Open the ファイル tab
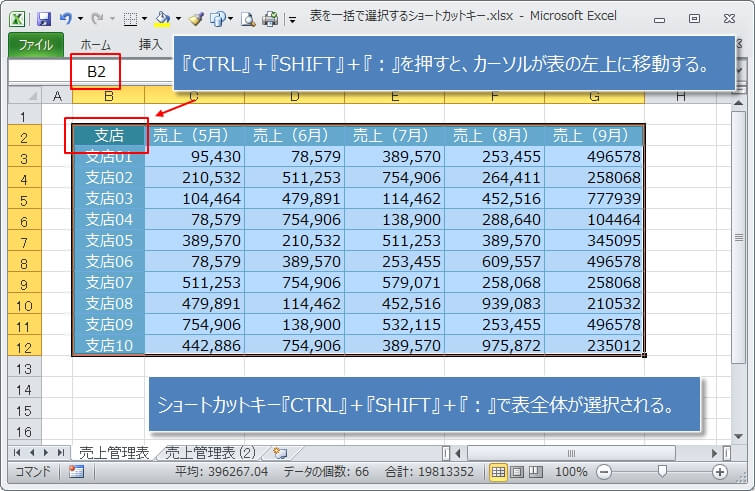Screen dimensions: 755x491 (36, 45)
